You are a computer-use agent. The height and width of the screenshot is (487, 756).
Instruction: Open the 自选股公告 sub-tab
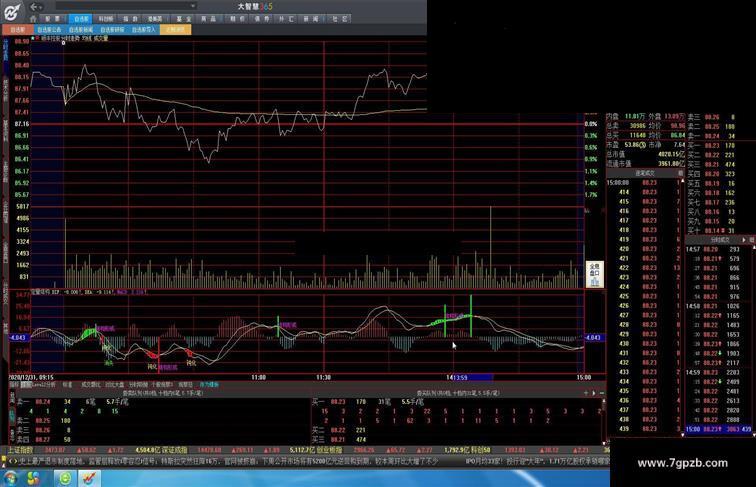pyautogui.click(x=49, y=29)
